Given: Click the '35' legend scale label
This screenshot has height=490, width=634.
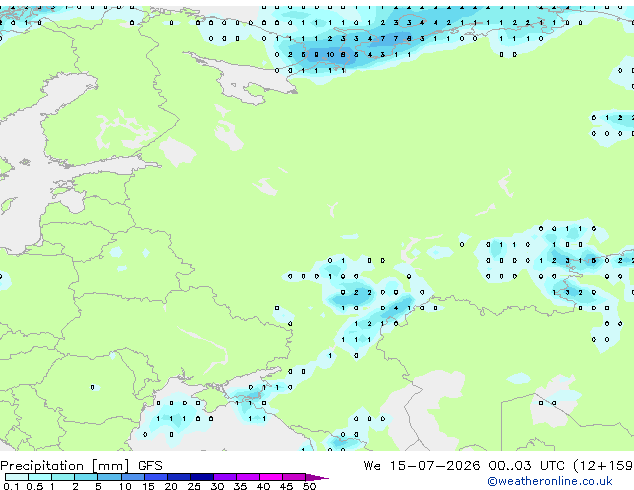Looking at the screenshot, I should pyautogui.click(x=240, y=486).
